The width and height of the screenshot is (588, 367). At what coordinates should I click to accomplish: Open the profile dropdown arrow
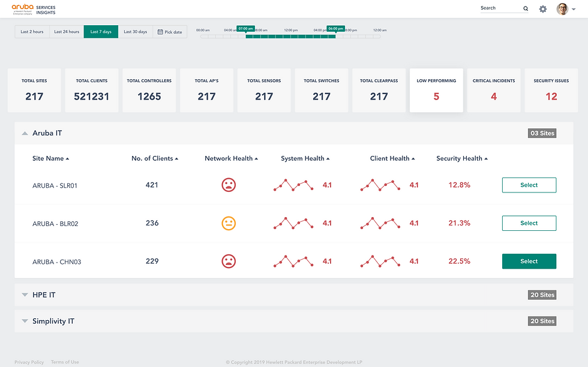click(574, 10)
